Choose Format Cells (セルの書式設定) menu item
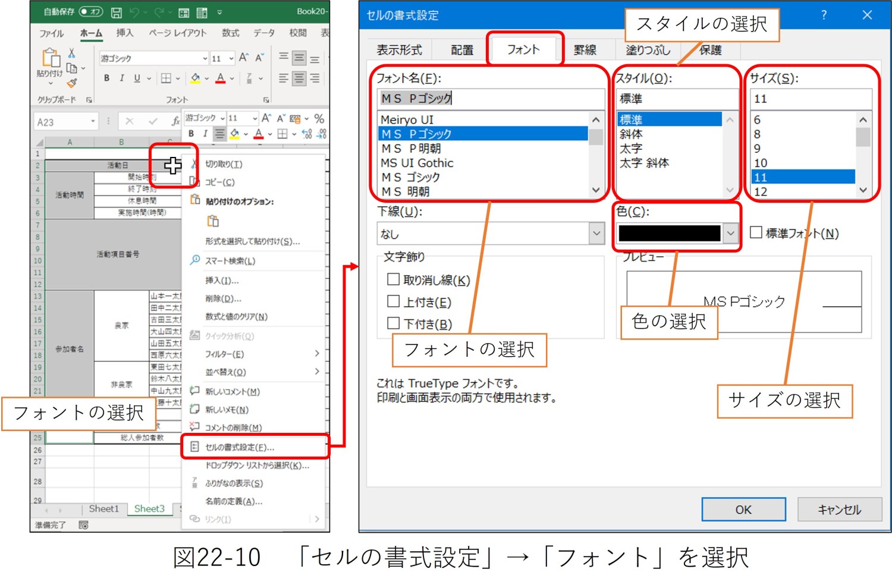This screenshot has height=588, width=892. tap(255, 446)
